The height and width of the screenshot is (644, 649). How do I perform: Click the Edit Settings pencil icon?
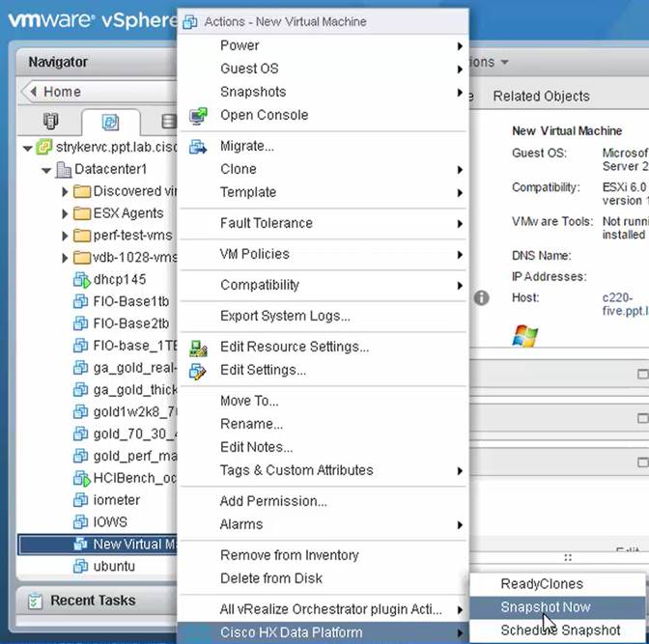[x=197, y=371]
